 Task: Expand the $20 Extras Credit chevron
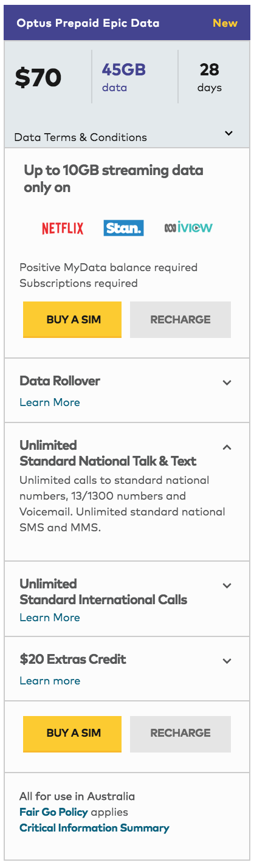[227, 661]
